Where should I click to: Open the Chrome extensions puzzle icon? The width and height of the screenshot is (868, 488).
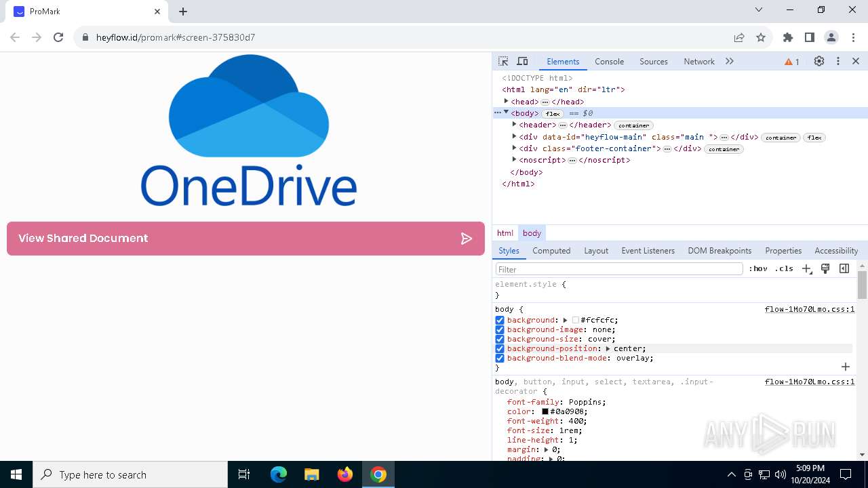click(788, 37)
